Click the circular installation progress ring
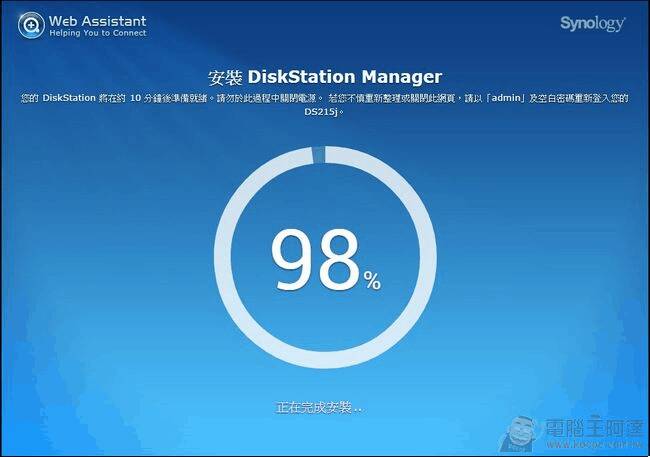The image size is (650, 457). 325,257
